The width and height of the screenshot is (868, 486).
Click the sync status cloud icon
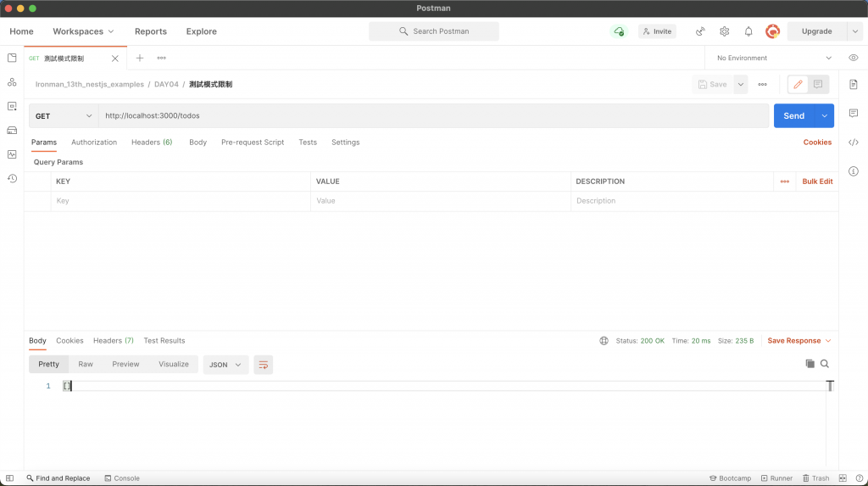click(619, 31)
